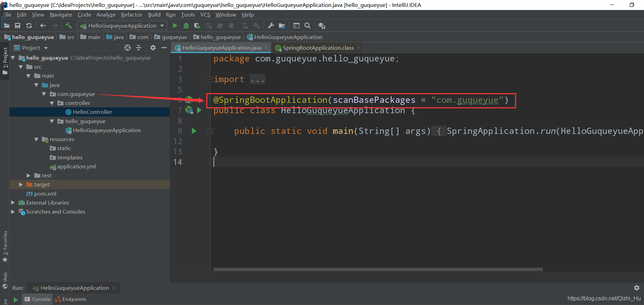Click the run gutter arrow on line 9

[x=194, y=131]
